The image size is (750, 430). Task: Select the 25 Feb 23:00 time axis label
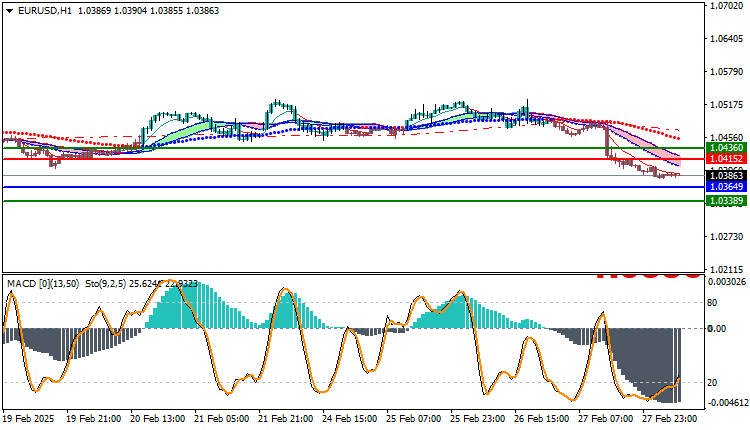477,419
